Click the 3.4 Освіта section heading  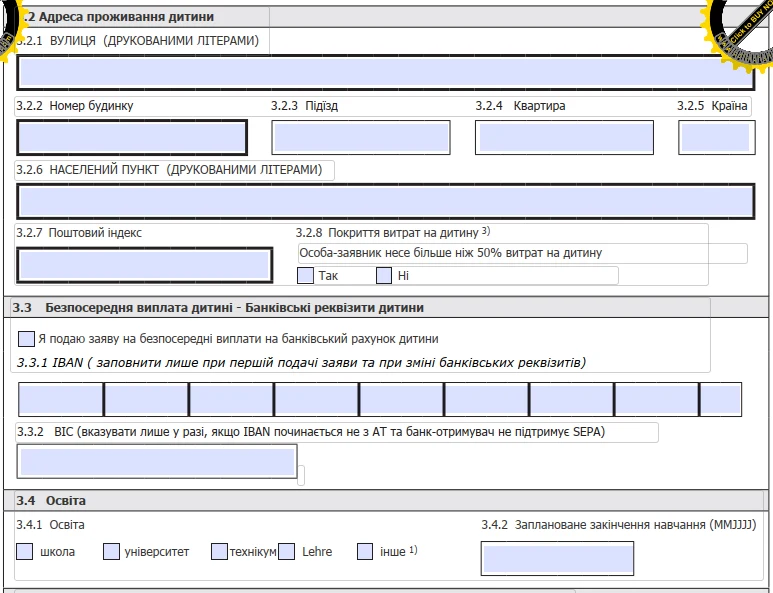click(51, 501)
